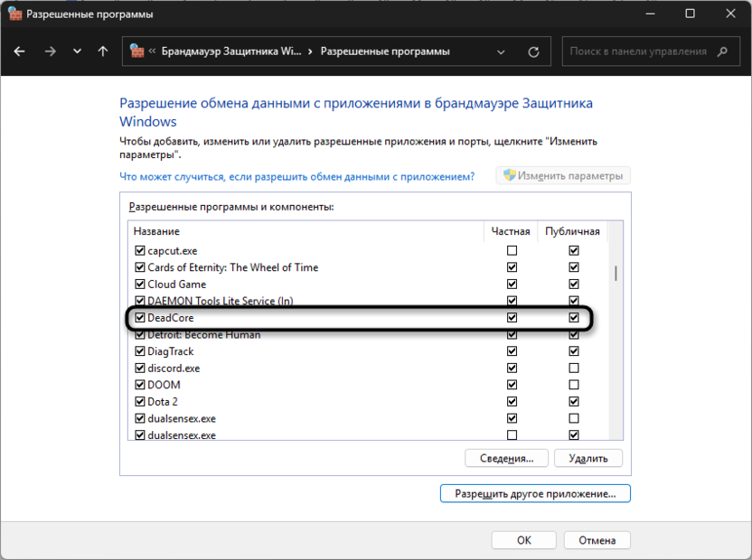Refresh the control panel page
The image size is (752, 560).
[x=534, y=51]
